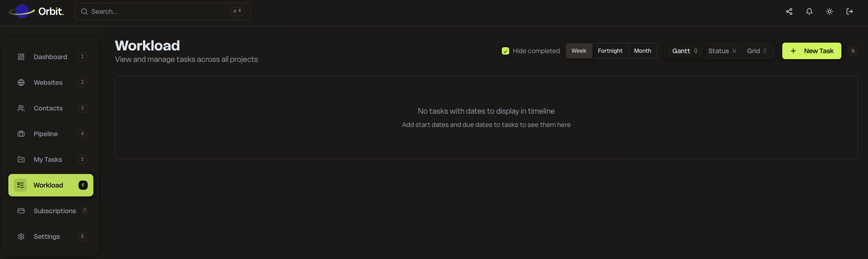868x259 pixels.
Task: Click the Websites globe icon
Action: (21, 82)
